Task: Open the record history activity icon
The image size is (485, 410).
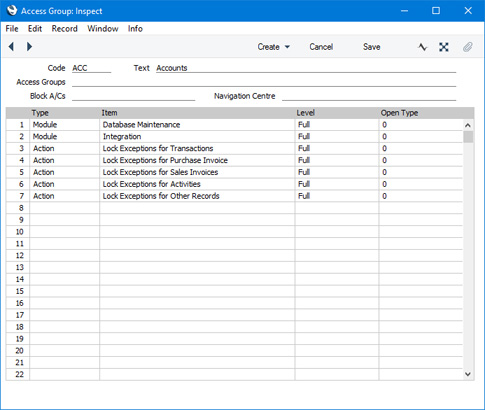Action: (422, 47)
